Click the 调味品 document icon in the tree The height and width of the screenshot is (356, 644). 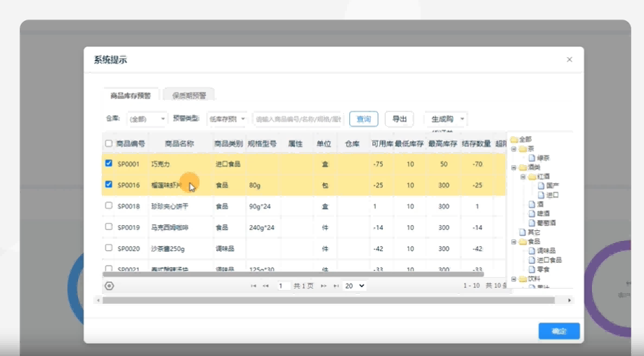[x=532, y=251]
